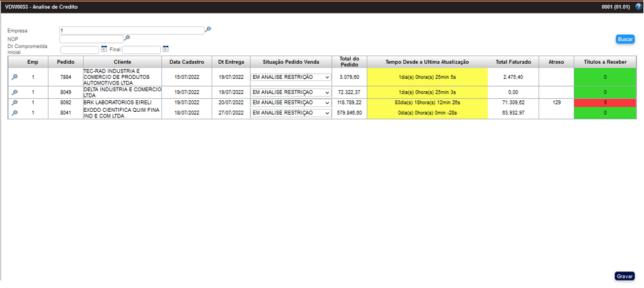644x288 pixels.
Task: Open the Final date calendar picker
Action: [x=165, y=49]
